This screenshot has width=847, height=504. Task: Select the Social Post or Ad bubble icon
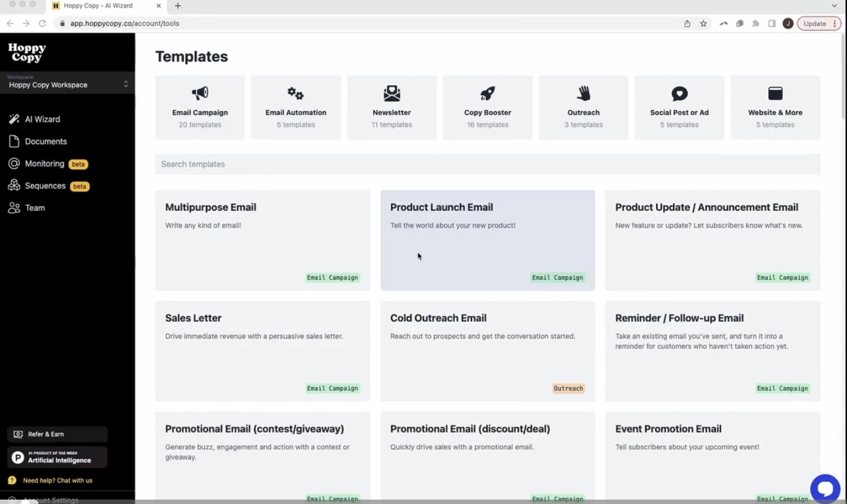point(679,94)
